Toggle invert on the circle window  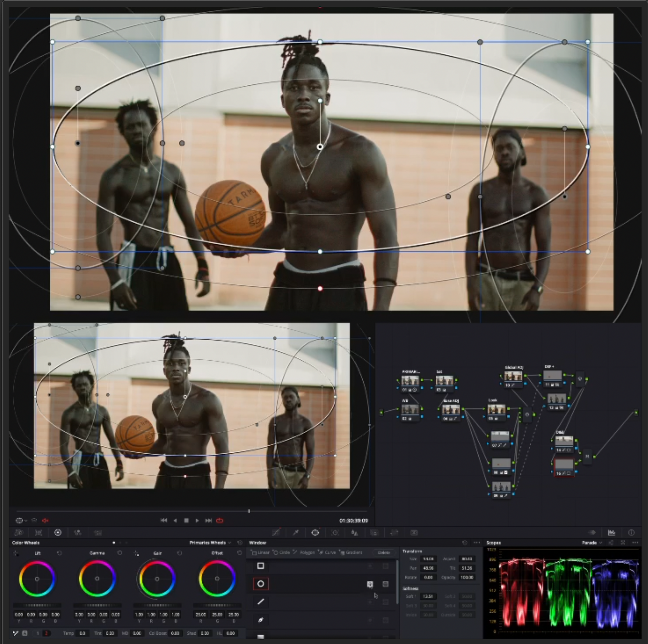[370, 584]
